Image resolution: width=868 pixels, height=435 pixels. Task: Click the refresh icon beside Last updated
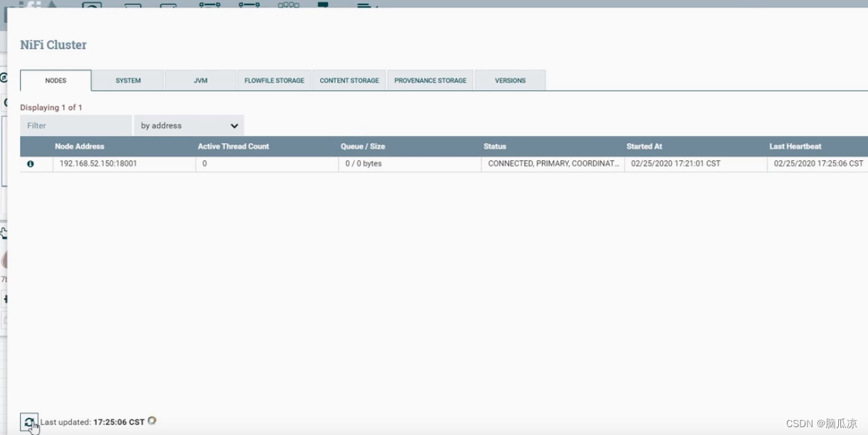28,421
